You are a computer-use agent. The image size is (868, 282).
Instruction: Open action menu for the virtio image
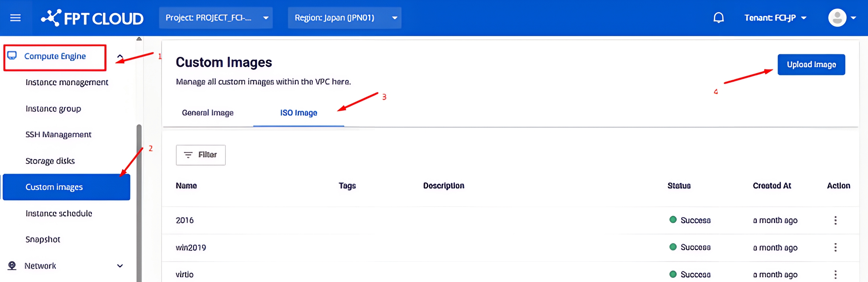835,274
